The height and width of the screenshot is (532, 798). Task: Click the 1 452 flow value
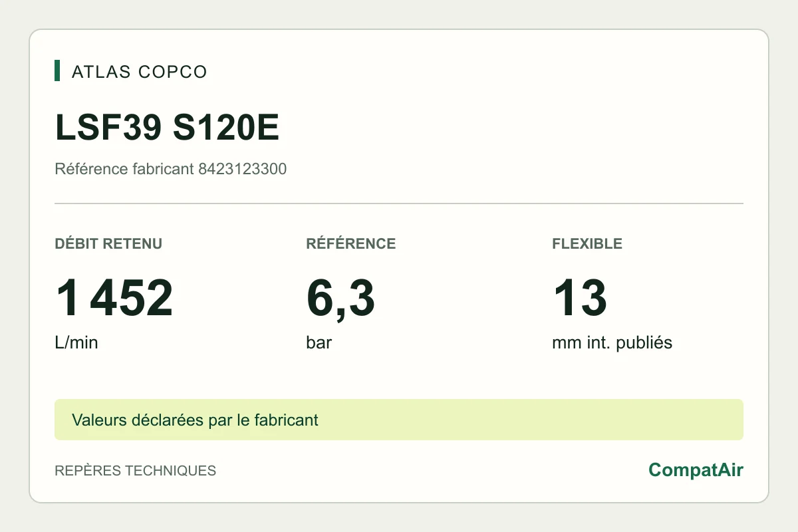tap(114, 298)
